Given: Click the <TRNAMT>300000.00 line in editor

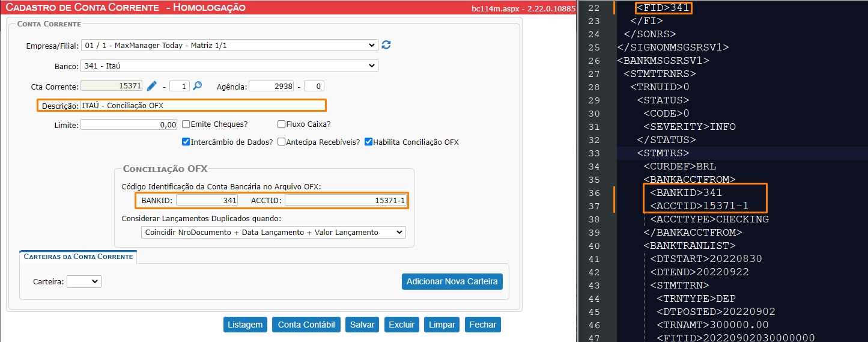Looking at the screenshot, I should 712,325.
